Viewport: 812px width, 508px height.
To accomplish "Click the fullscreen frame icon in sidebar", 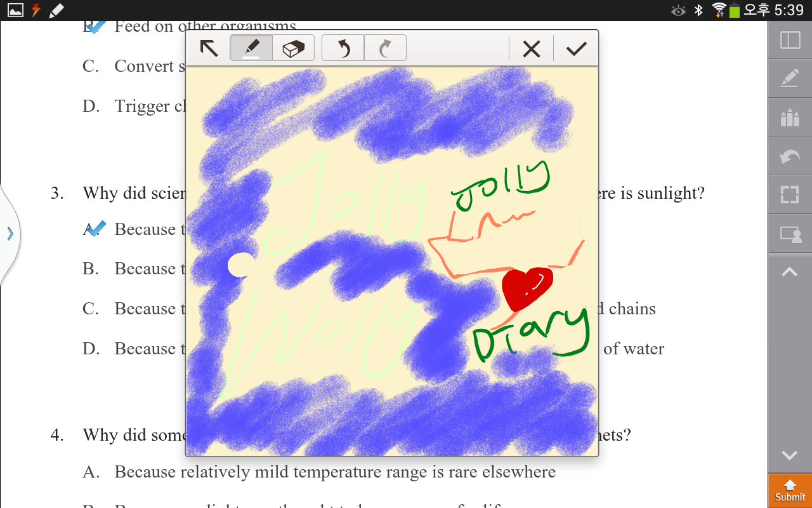I will click(790, 195).
